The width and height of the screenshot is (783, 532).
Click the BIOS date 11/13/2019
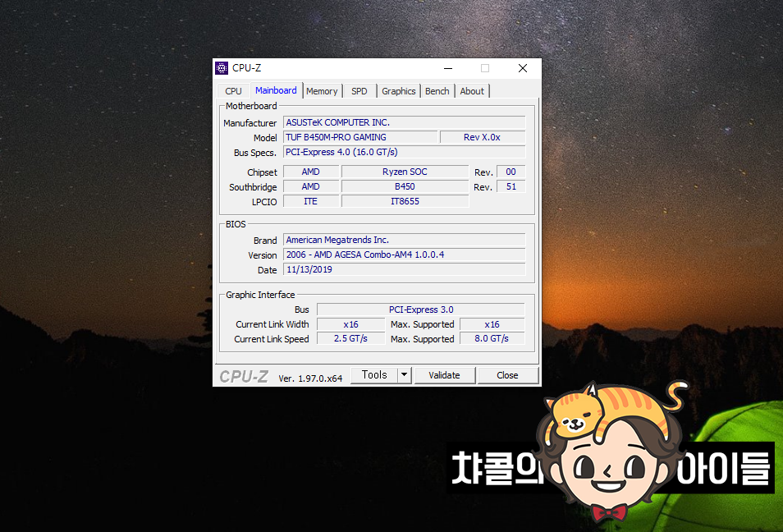(x=405, y=269)
